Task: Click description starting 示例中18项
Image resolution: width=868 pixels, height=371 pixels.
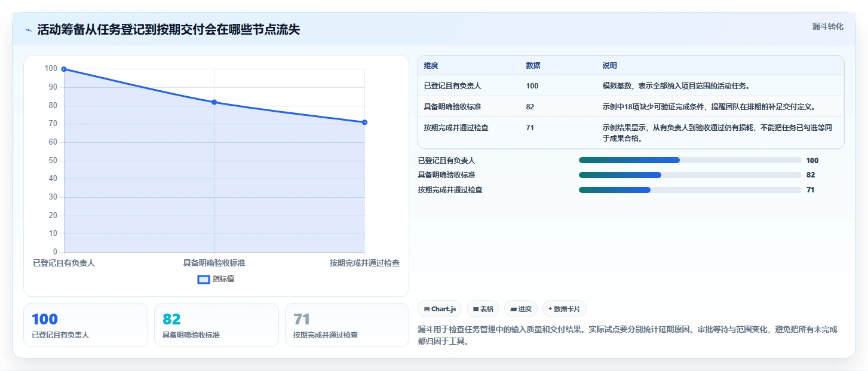Action: pyautogui.click(x=709, y=107)
